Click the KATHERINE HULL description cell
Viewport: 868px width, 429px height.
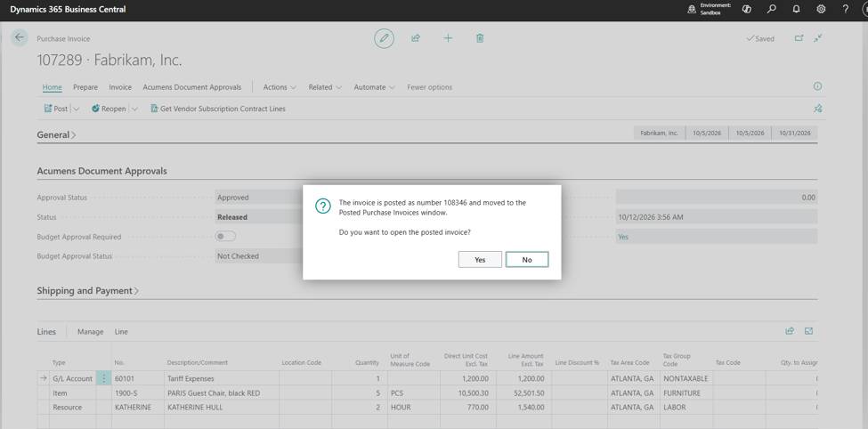222,407
